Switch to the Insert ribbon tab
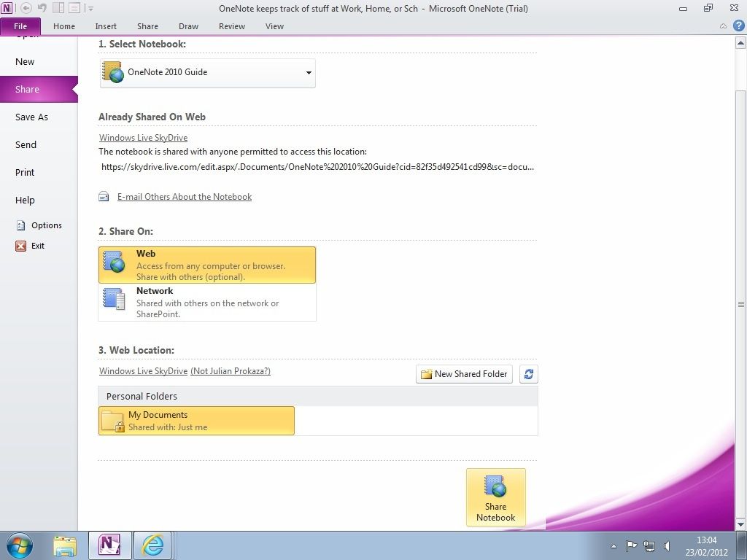Image resolution: width=747 pixels, height=560 pixels. (106, 26)
